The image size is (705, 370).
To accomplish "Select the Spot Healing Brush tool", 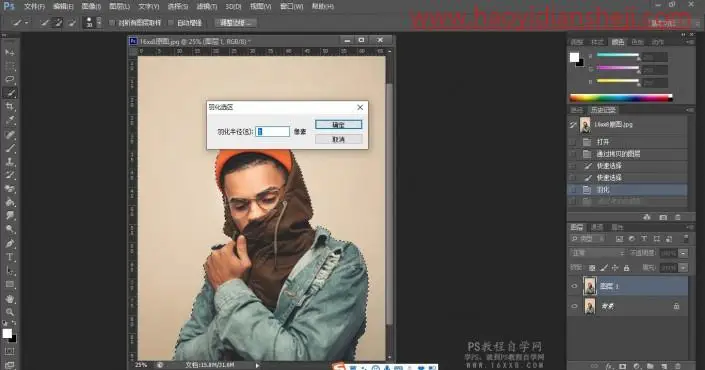I will 10,134.
